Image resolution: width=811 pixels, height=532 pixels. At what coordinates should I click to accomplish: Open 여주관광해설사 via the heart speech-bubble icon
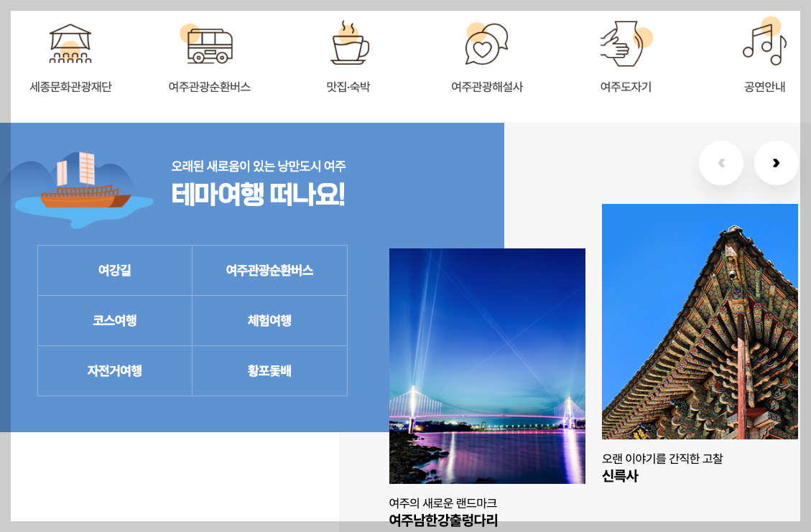click(487, 45)
